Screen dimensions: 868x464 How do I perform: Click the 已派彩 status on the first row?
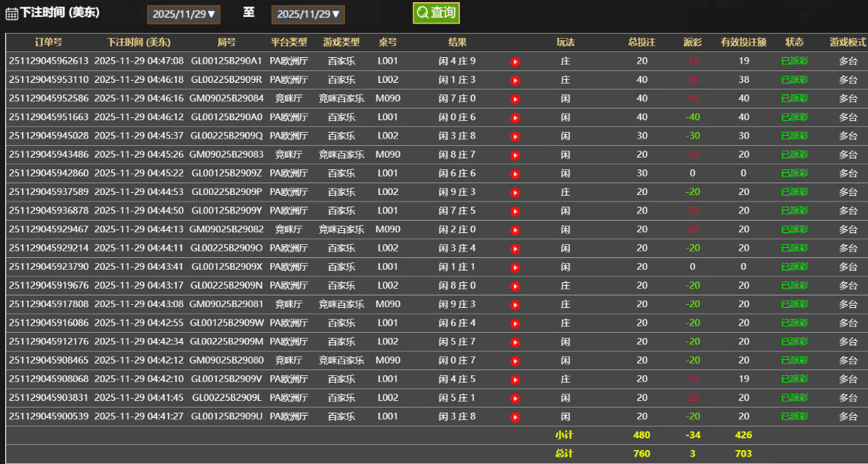[795, 61]
